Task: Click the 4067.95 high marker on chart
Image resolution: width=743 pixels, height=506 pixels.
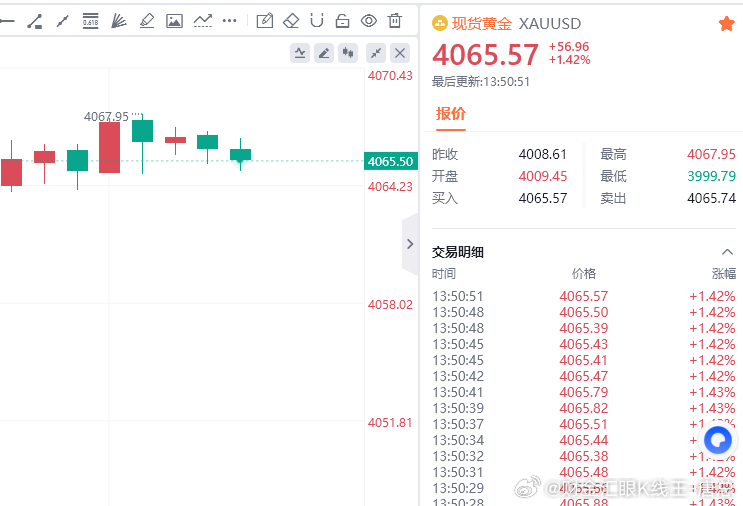Action: (x=106, y=117)
